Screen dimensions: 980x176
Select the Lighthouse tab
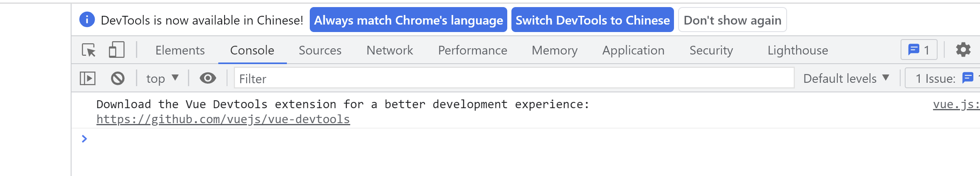pyautogui.click(x=797, y=50)
